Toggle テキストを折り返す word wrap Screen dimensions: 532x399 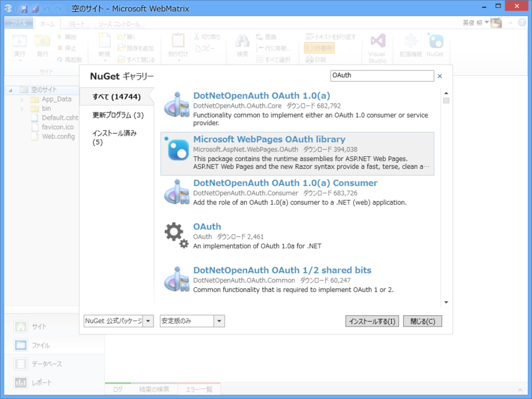[331, 37]
